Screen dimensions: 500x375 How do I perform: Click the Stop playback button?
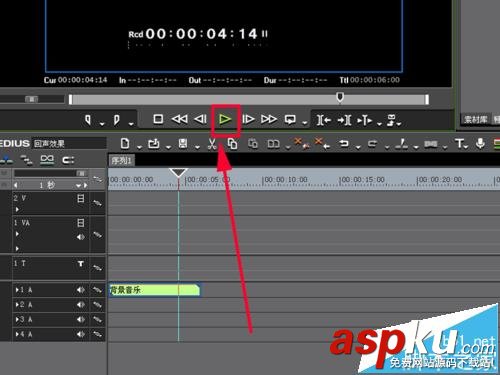click(158, 119)
